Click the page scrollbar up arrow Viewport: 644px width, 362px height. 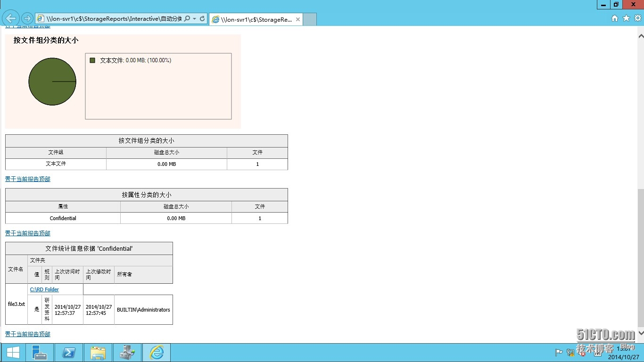[x=640, y=36]
